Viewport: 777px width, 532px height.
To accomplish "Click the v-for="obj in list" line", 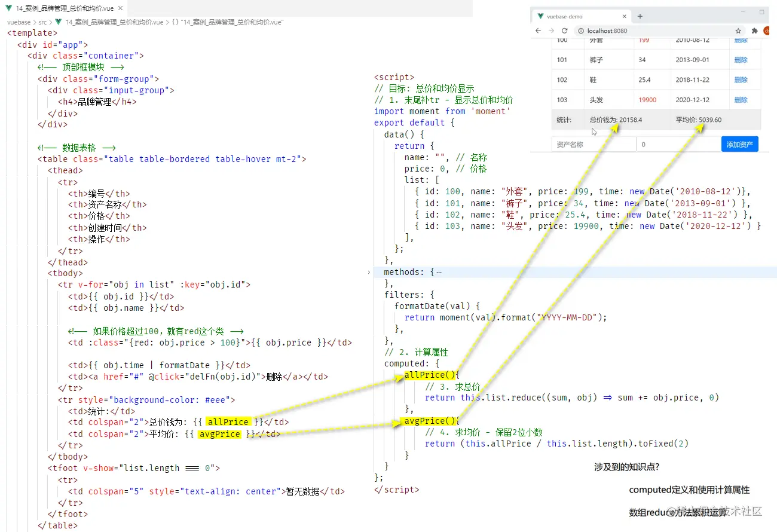I will click(x=154, y=285).
